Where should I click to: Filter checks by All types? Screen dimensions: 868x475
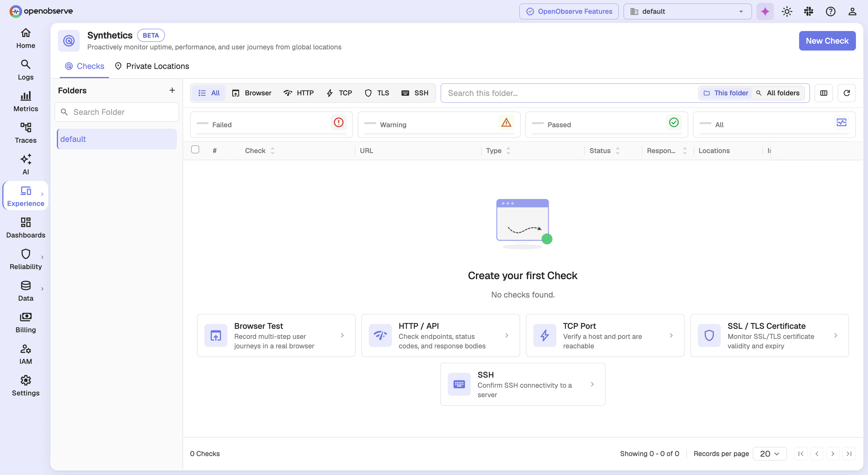click(209, 93)
